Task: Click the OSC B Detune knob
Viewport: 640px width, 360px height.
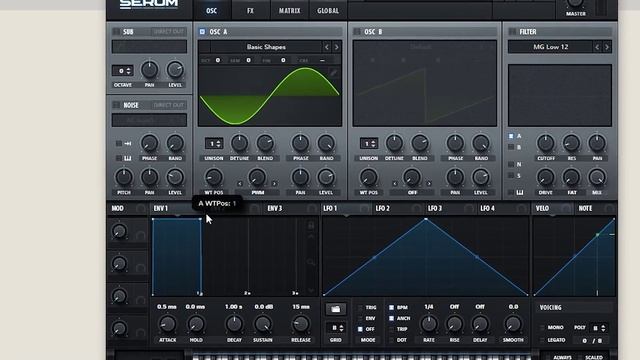Action: tap(394, 143)
